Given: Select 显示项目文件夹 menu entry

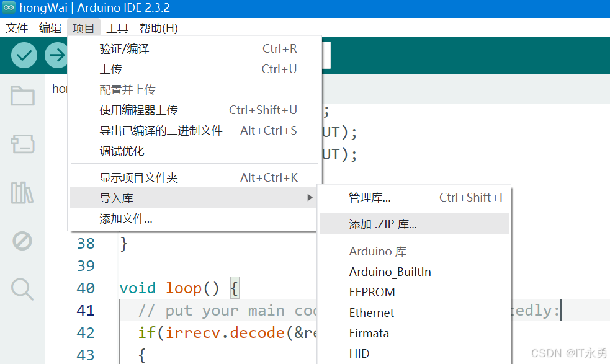Looking at the screenshot, I should [x=194, y=178].
